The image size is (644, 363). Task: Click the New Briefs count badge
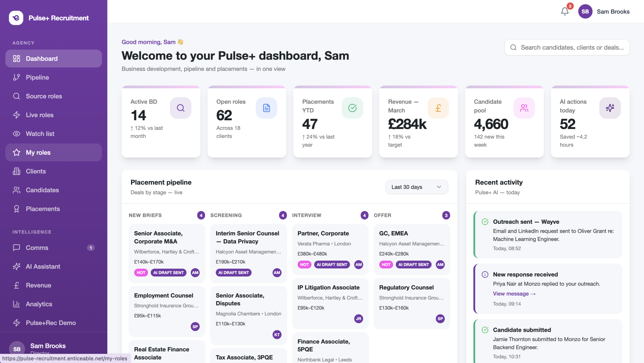201,215
